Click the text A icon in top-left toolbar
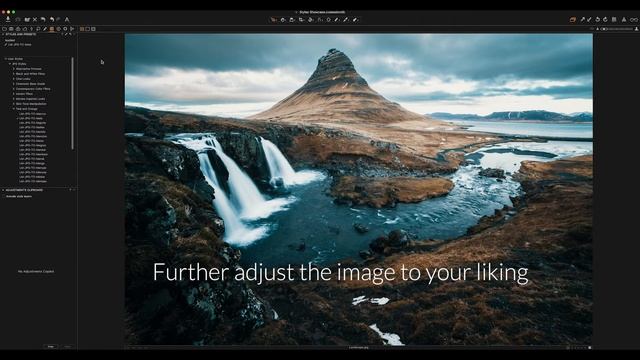640x360 pixels. [x=67, y=19]
